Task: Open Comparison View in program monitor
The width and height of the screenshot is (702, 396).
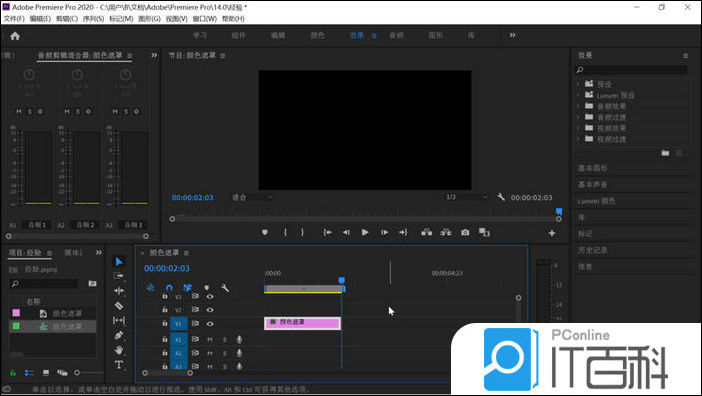Action: [484, 232]
